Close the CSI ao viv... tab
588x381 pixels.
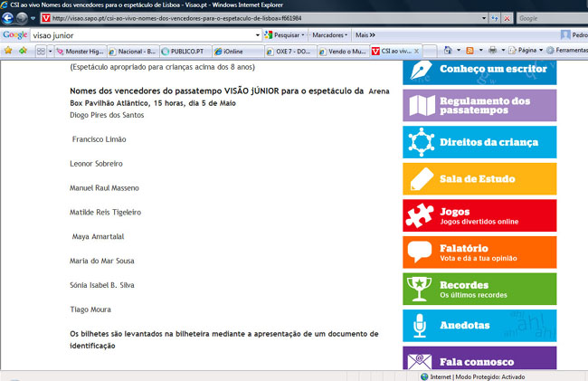416,51
